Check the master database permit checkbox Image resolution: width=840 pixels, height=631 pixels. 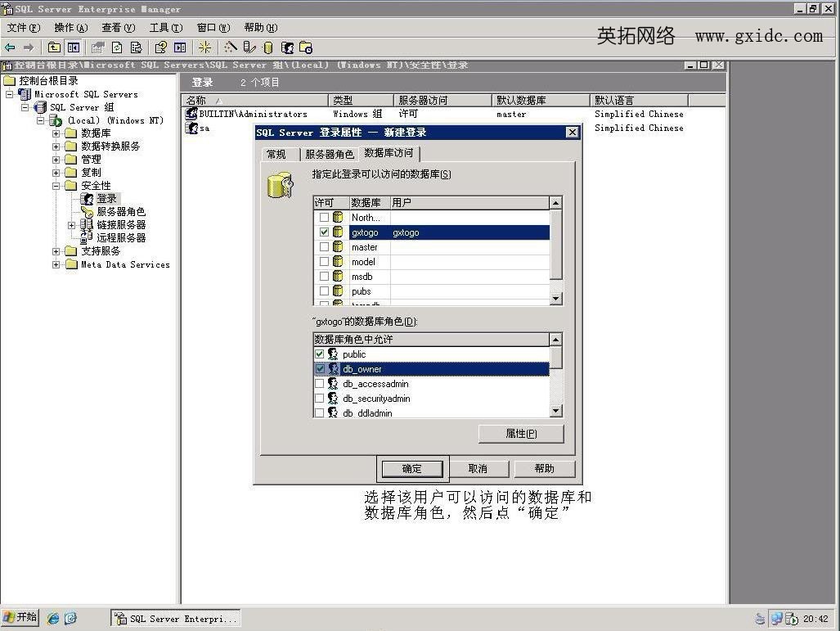pyautogui.click(x=324, y=247)
